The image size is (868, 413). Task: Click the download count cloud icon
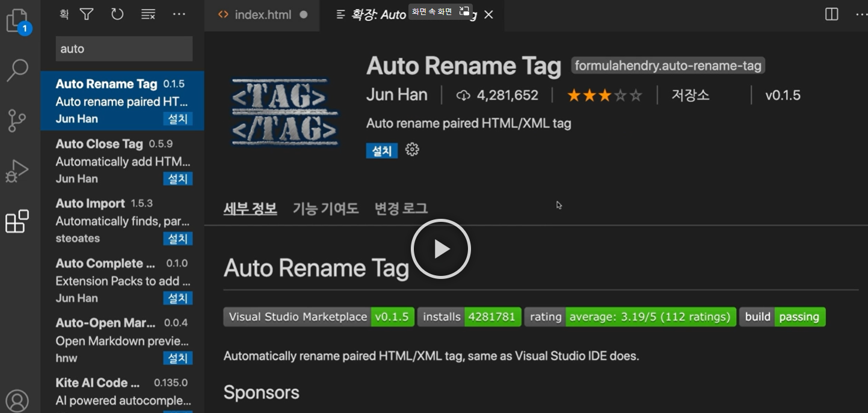[x=463, y=95]
